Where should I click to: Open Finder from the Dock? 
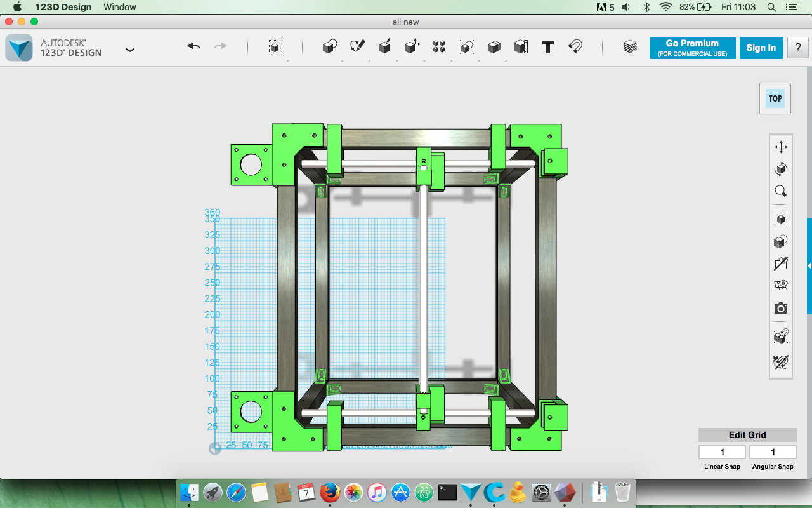pos(189,492)
